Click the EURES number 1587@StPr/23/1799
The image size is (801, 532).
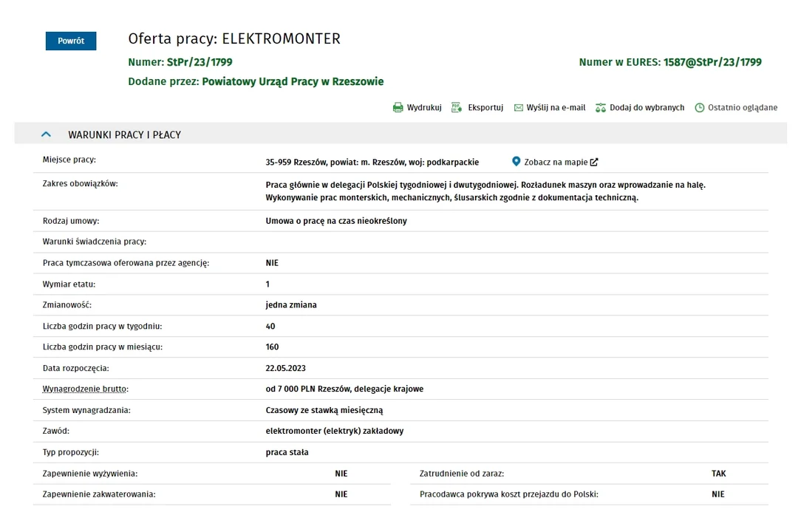pyautogui.click(x=712, y=62)
